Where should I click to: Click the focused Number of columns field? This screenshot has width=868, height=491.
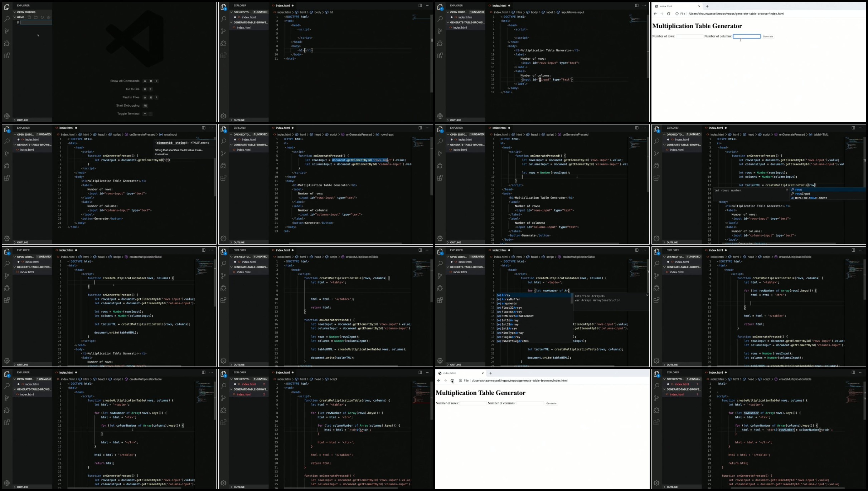pyautogui.click(x=747, y=36)
